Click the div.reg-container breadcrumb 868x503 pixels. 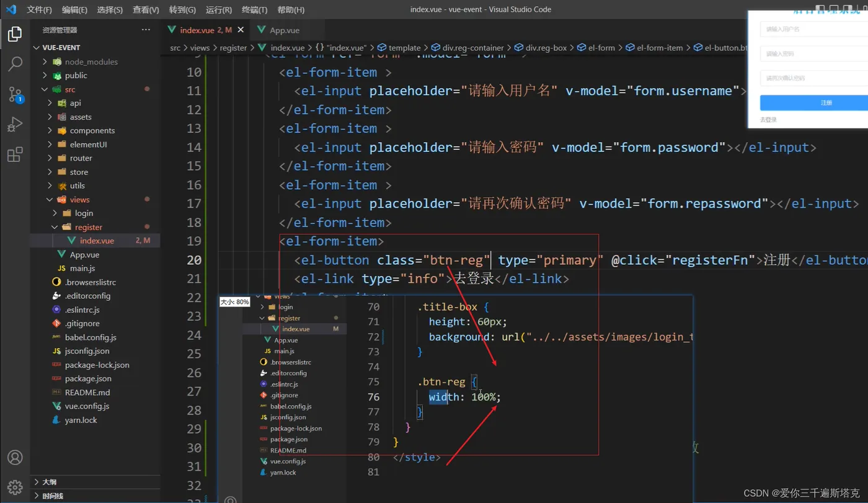point(468,48)
